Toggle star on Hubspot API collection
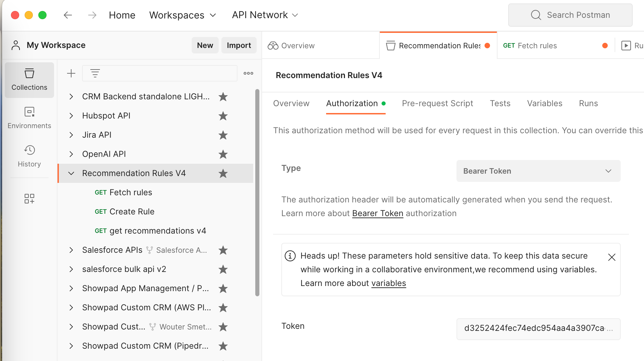The height and width of the screenshot is (361, 644). 223,116
